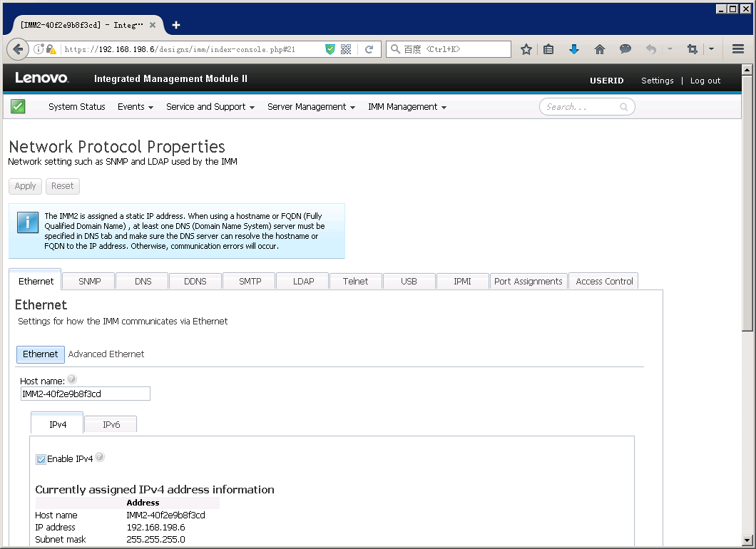Image resolution: width=756 pixels, height=549 pixels.
Task: Open the Server Management dropdown
Action: [x=311, y=107]
